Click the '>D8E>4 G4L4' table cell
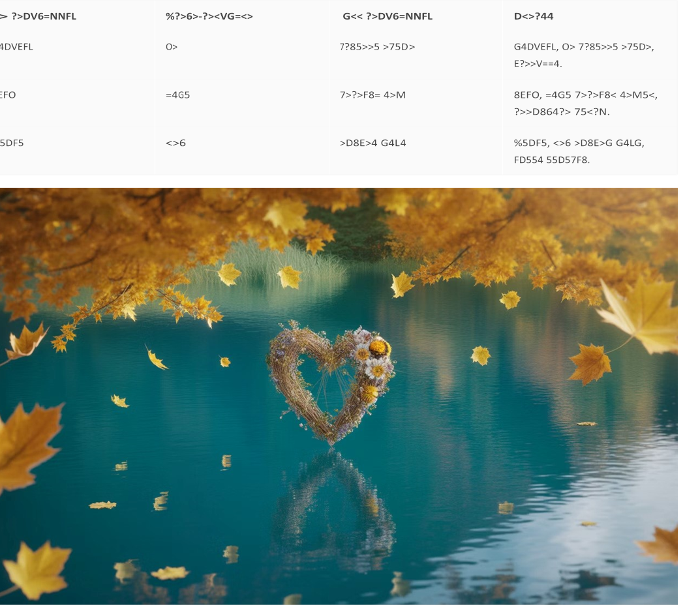The width and height of the screenshot is (700, 607). [373, 143]
